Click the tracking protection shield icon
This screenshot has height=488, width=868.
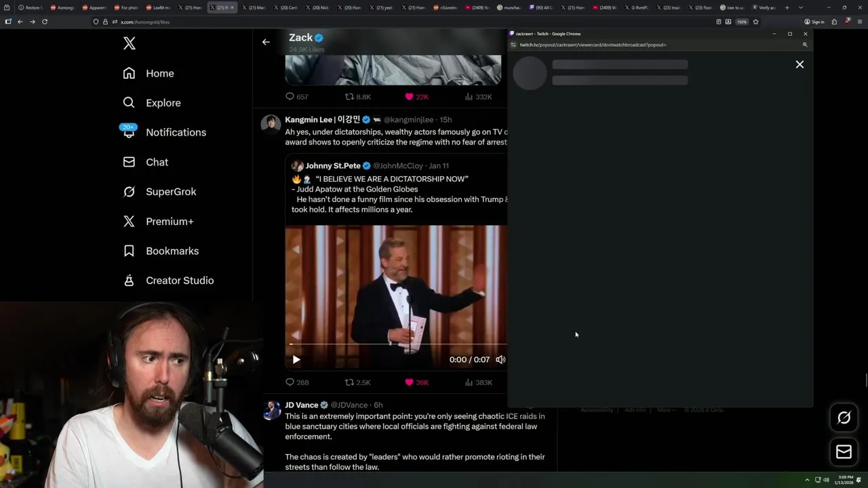coord(96,22)
